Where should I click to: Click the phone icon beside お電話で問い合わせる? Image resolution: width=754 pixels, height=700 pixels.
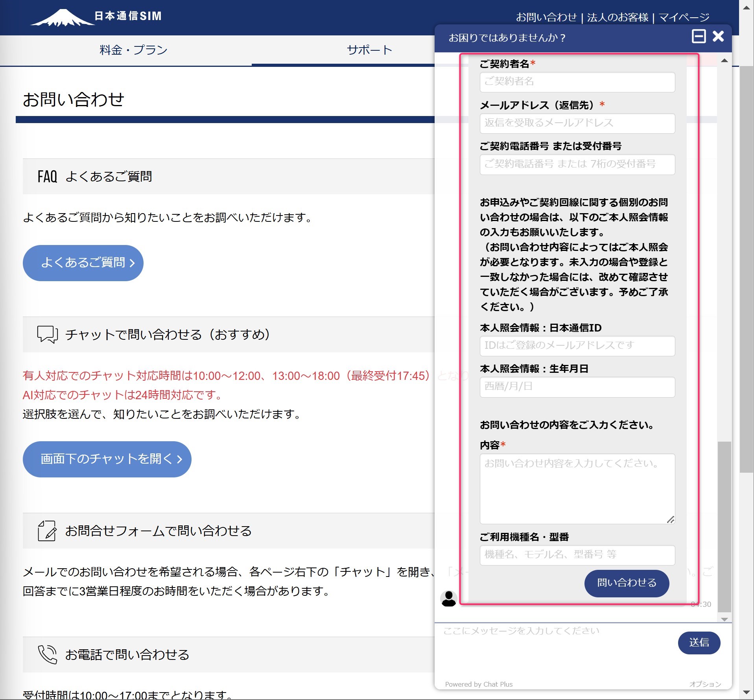tap(48, 654)
